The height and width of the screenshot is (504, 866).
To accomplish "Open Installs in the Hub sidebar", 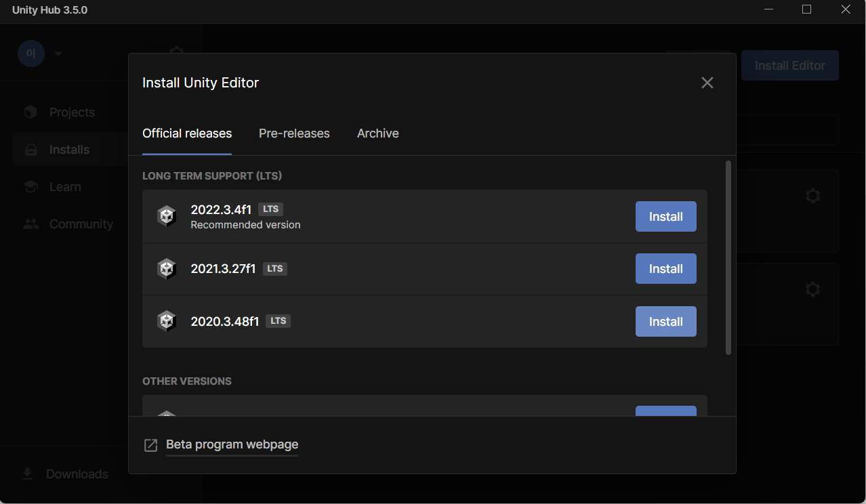I will coord(69,150).
